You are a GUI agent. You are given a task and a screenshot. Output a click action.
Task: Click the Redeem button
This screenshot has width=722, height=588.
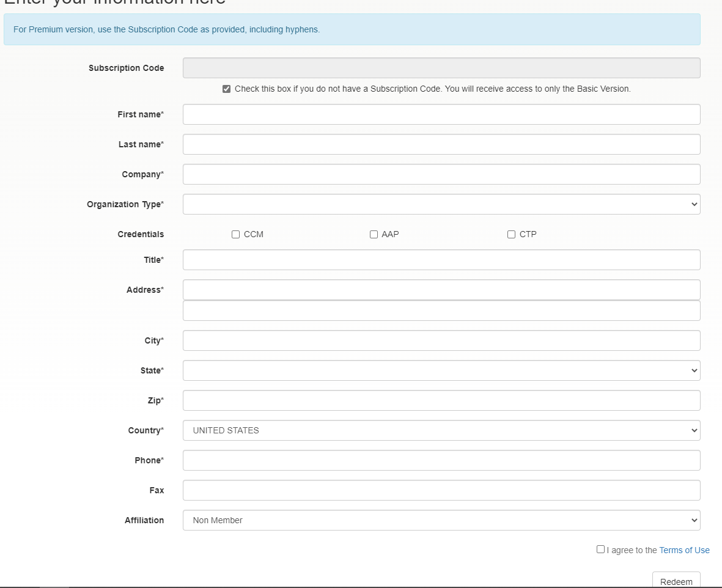point(676,581)
